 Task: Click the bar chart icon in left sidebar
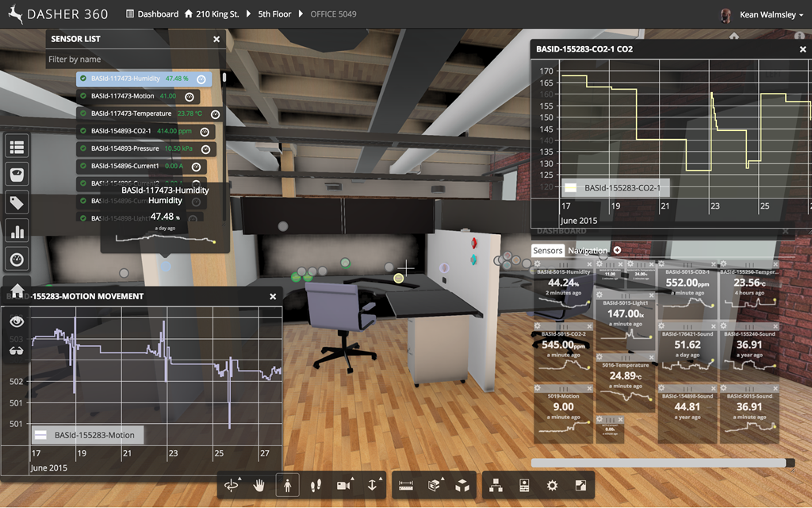tap(17, 231)
